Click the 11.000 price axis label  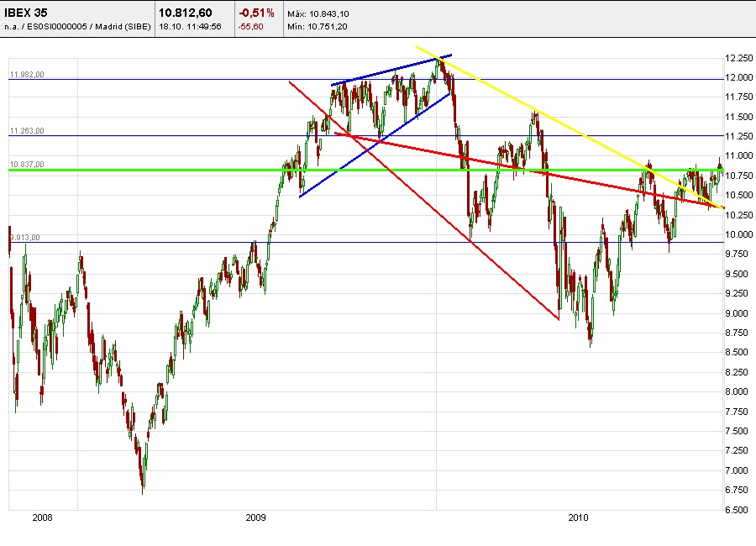[x=738, y=155]
